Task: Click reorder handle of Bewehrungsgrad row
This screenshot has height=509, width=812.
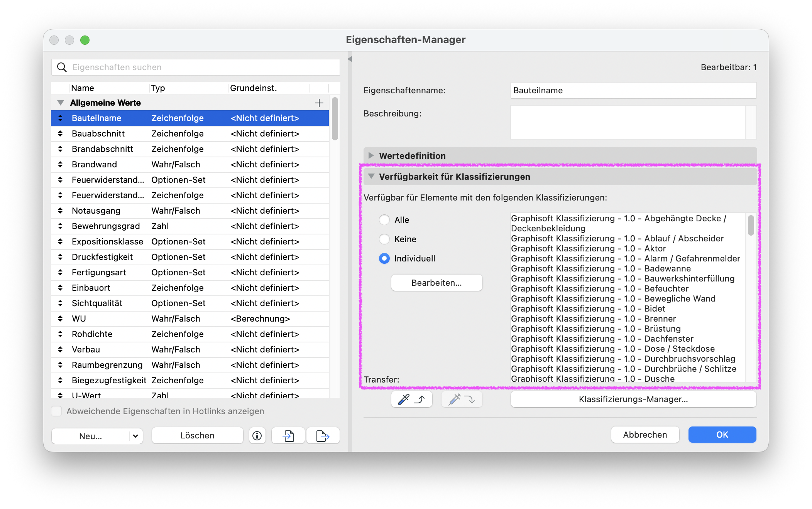Action: [60, 226]
